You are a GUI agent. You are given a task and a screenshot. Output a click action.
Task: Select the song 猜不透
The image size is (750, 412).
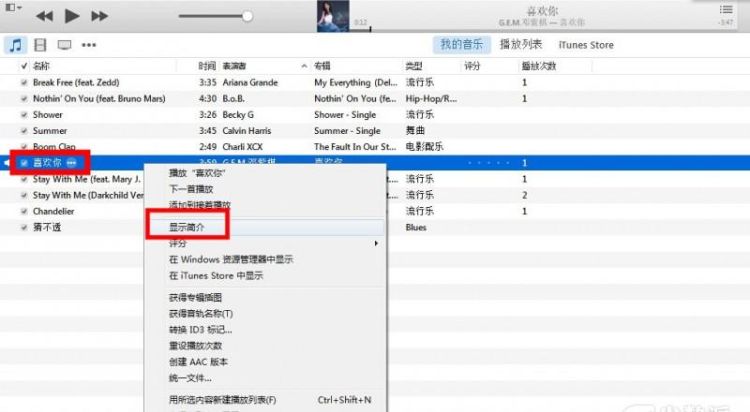[47, 227]
